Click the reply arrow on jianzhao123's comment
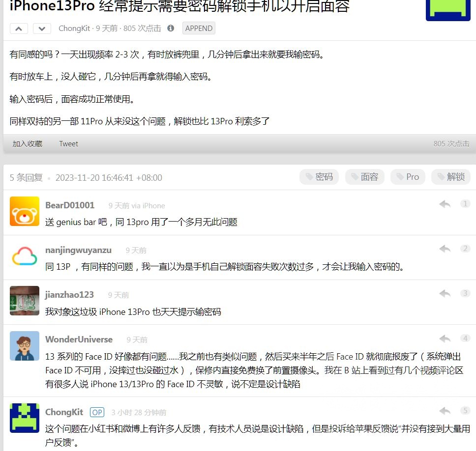The image size is (476, 451). pyautogui.click(x=445, y=293)
